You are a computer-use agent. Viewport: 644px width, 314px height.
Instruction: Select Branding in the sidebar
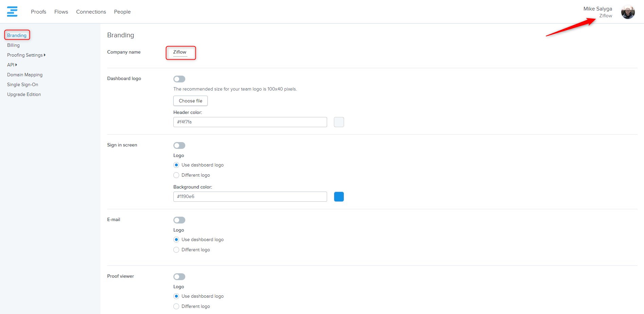click(x=17, y=35)
